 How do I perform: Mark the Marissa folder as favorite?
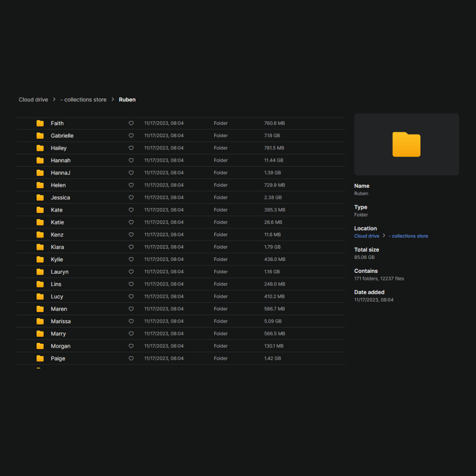click(x=131, y=321)
